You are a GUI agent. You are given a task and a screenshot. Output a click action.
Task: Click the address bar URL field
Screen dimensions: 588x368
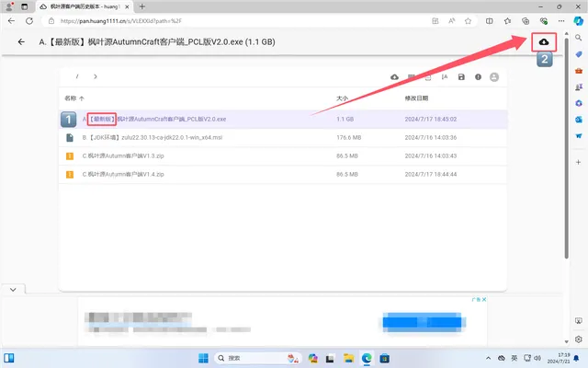pyautogui.click(x=240, y=21)
